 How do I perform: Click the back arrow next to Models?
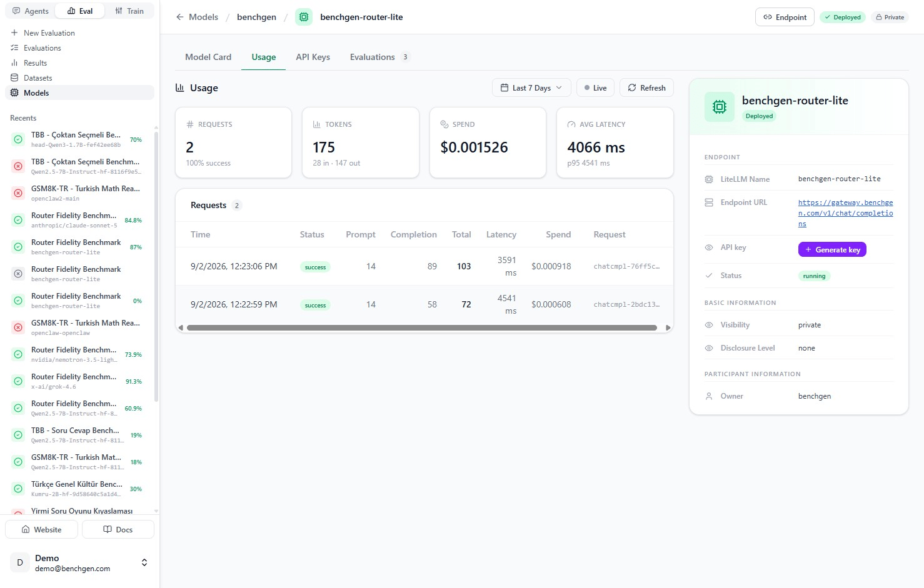180,17
